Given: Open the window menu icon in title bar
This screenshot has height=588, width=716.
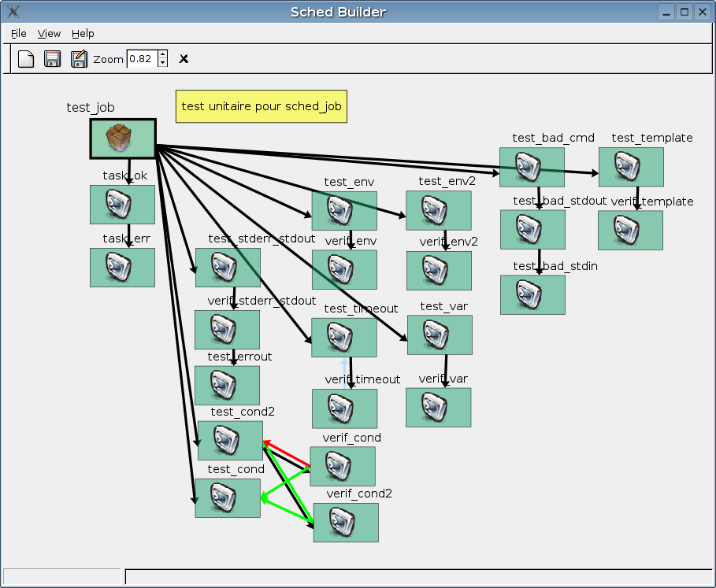Looking at the screenshot, I should (13, 11).
